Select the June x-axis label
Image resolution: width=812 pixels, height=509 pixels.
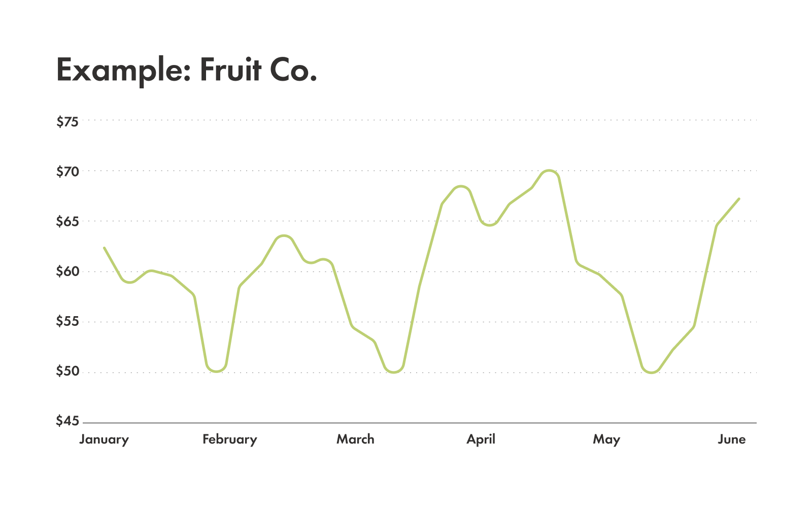coord(731,439)
